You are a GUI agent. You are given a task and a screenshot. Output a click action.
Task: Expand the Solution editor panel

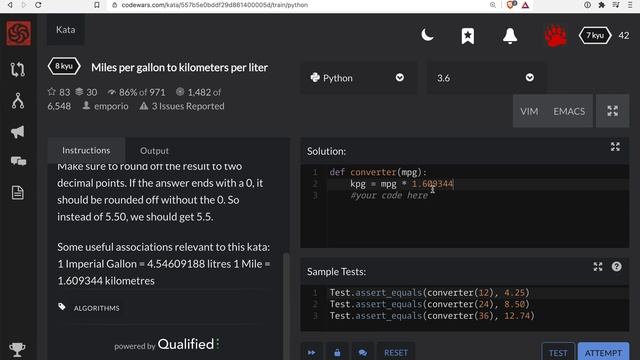615,147
